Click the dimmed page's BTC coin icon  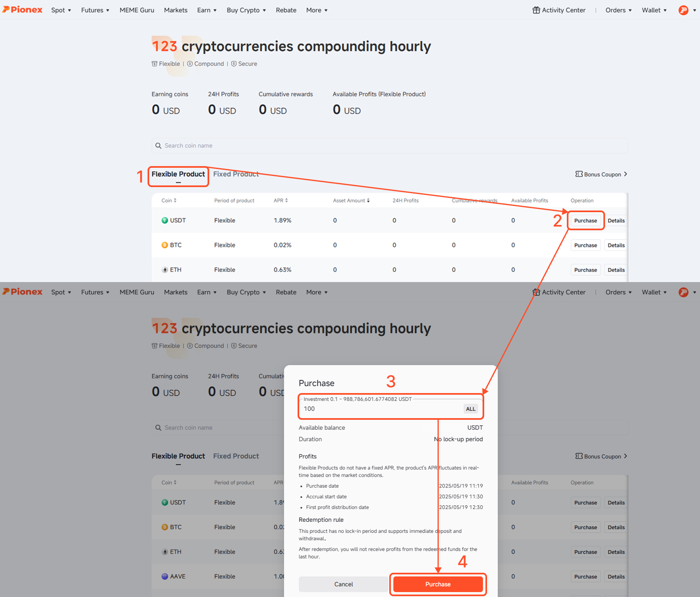pyautogui.click(x=165, y=527)
